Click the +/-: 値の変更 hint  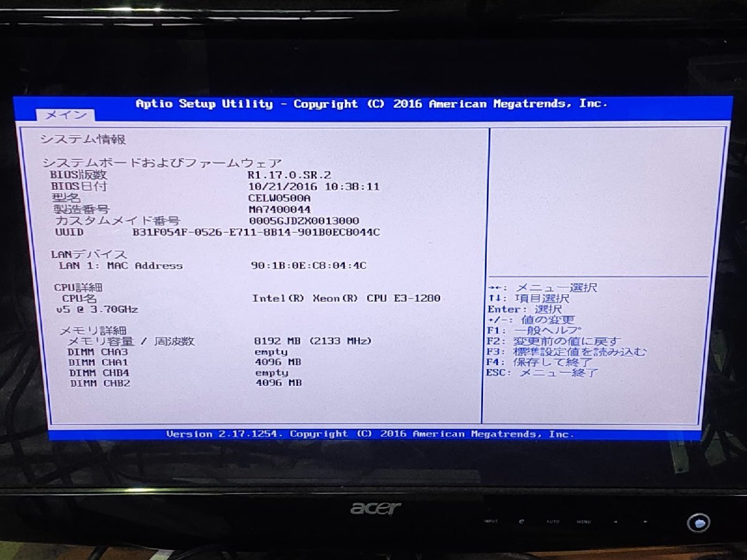point(531,320)
